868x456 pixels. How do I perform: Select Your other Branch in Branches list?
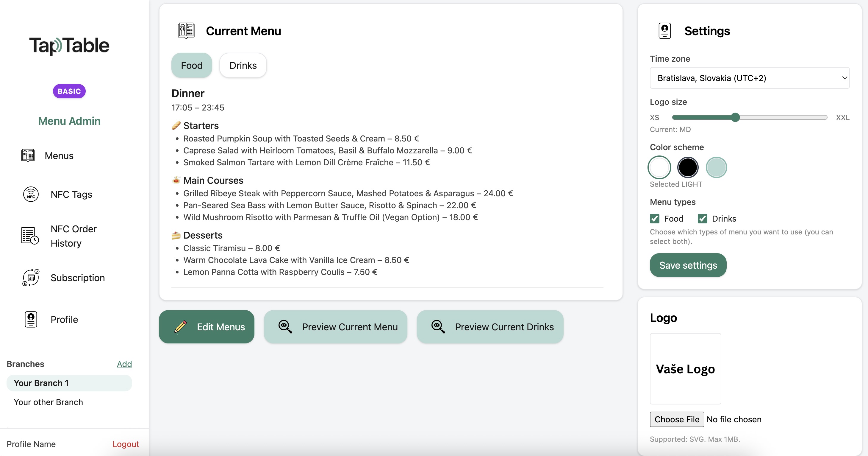point(48,402)
